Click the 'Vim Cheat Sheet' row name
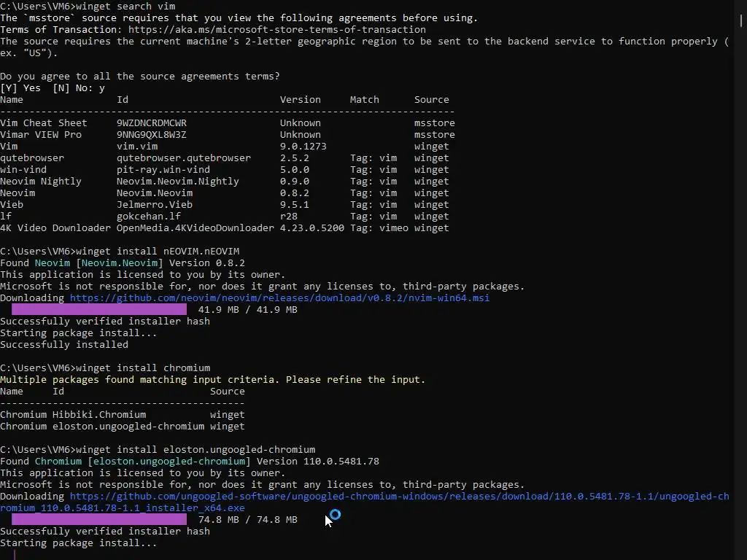Image resolution: width=747 pixels, height=560 pixels. click(x=43, y=122)
